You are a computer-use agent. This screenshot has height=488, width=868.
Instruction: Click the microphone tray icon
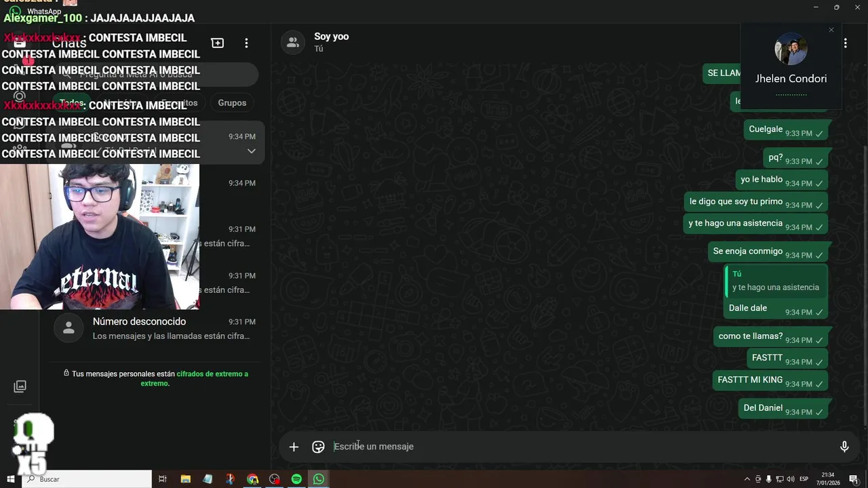coord(768,479)
